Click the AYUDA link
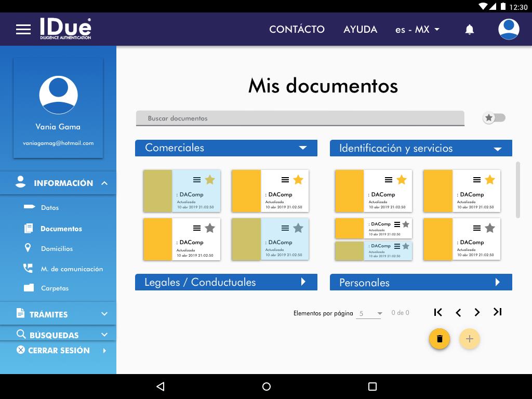Viewport: 532px width, 399px height. [360, 30]
